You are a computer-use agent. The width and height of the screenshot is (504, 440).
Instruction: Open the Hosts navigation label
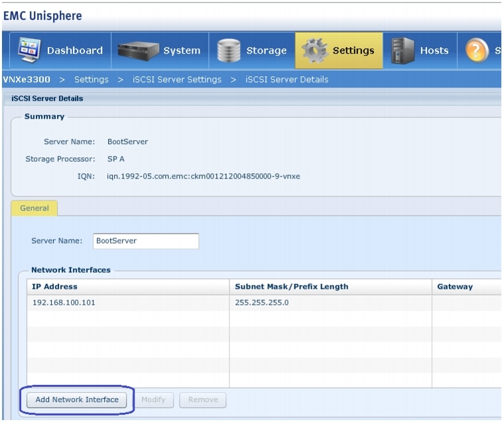point(434,50)
